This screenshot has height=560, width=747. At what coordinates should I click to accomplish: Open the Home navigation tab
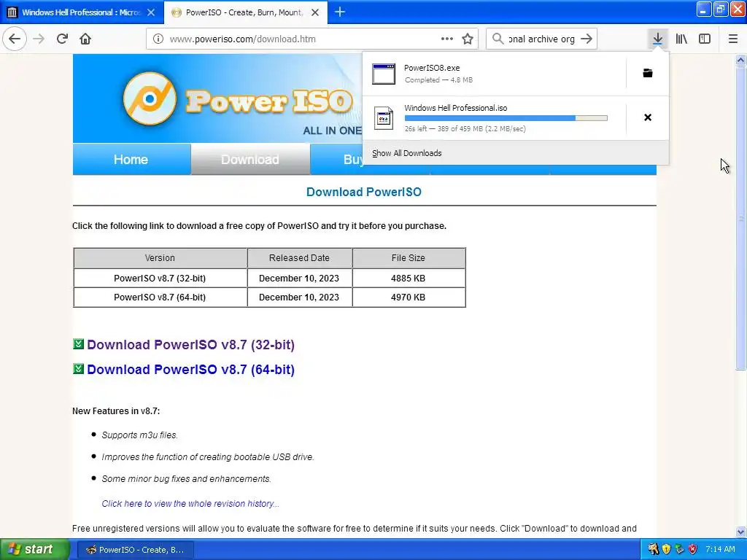[x=131, y=160]
